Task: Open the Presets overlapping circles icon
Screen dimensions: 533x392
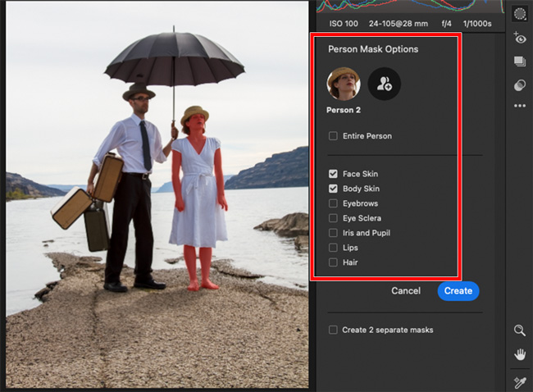Action: pos(520,85)
